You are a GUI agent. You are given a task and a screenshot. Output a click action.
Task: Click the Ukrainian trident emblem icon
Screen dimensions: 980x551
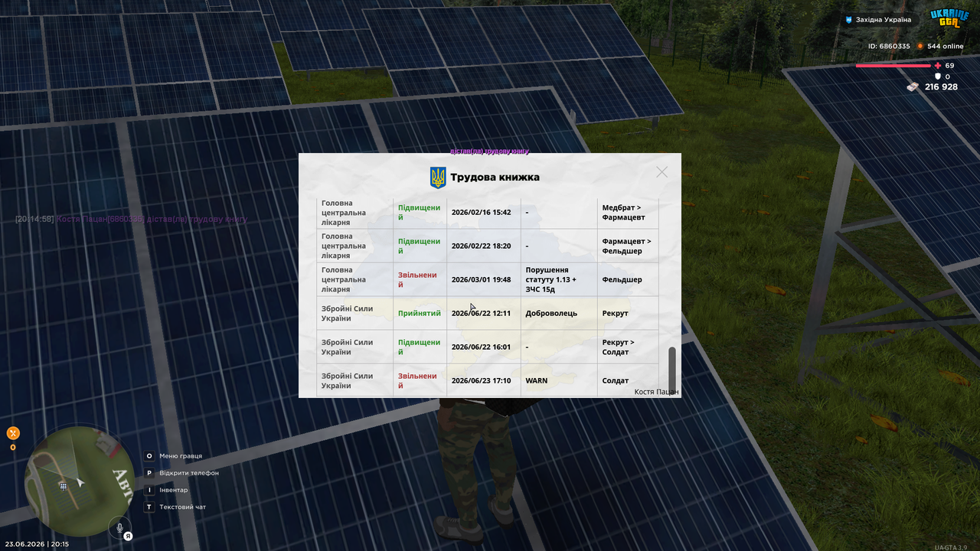pos(438,178)
